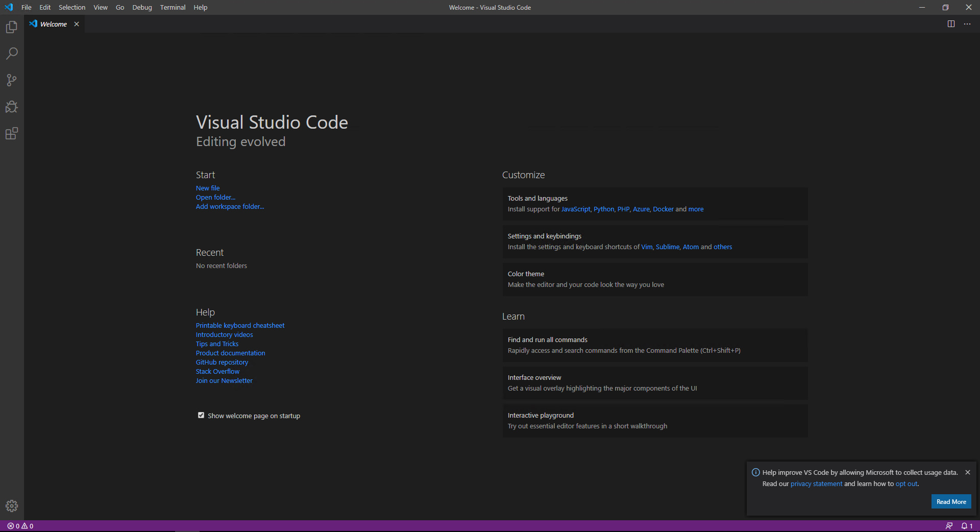Install Sublime keybindings
The image size is (980, 532).
[668, 247]
